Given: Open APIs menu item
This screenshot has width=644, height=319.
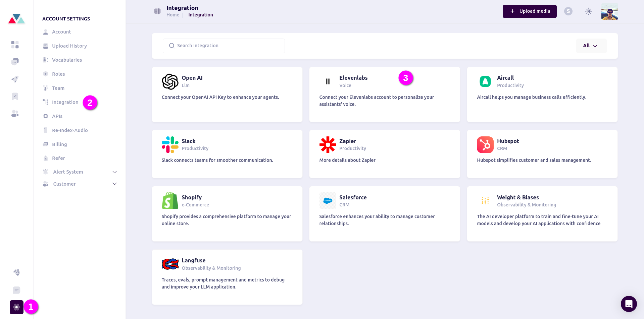Looking at the screenshot, I should click(x=57, y=116).
